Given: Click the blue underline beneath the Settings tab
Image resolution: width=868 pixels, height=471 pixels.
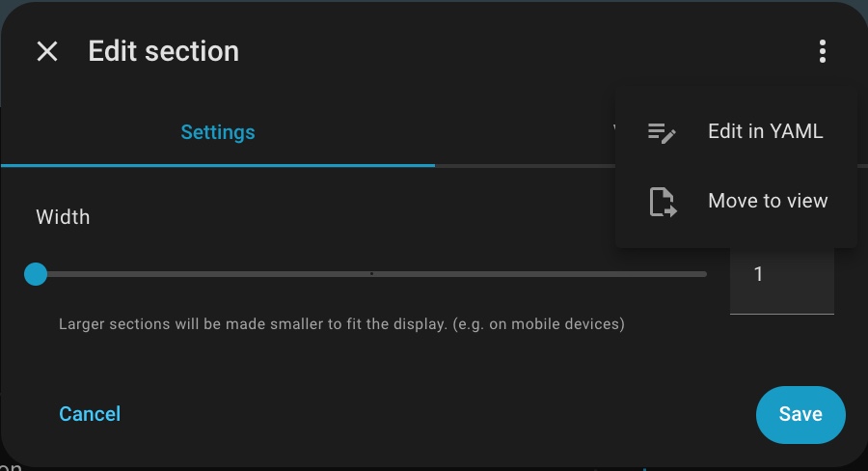Looking at the screenshot, I should (218, 165).
